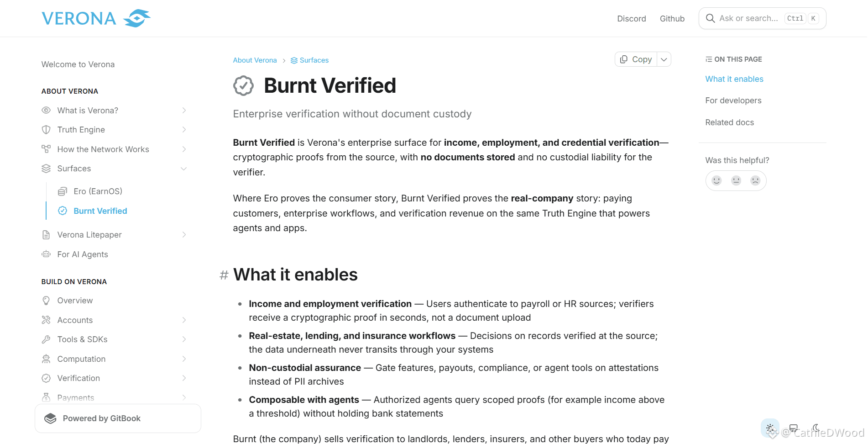Viewport: 868px width, 444px height.
Task: Open the Github link in the header
Action: tap(672, 19)
